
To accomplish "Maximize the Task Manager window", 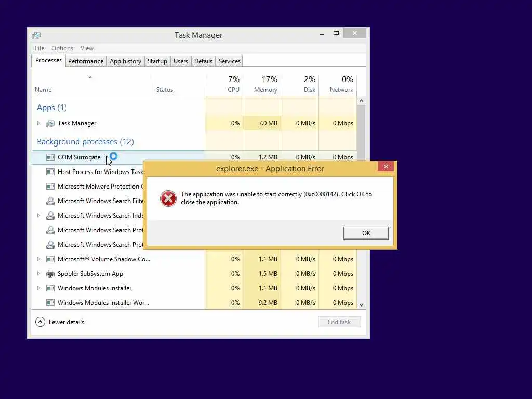I will coord(336,33).
